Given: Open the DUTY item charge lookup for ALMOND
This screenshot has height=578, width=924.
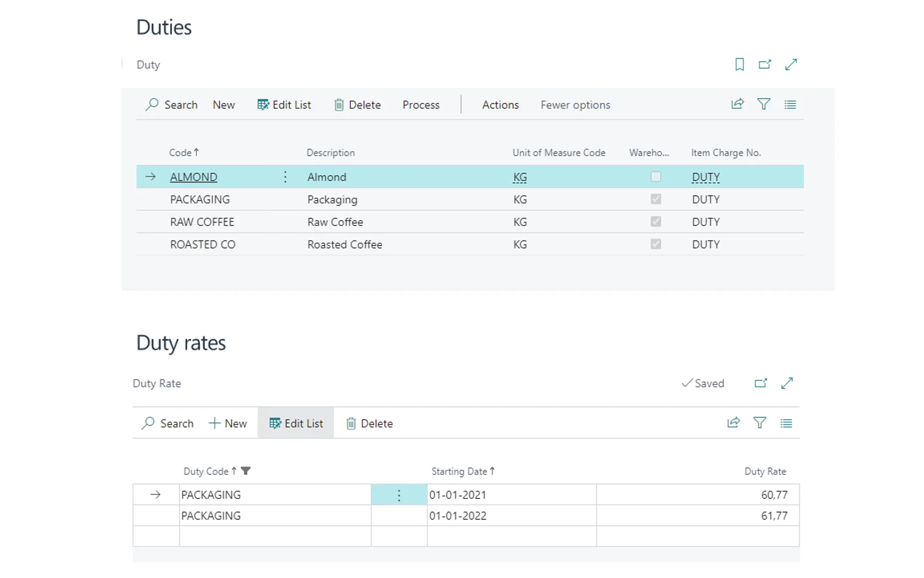Looking at the screenshot, I should pos(706,177).
